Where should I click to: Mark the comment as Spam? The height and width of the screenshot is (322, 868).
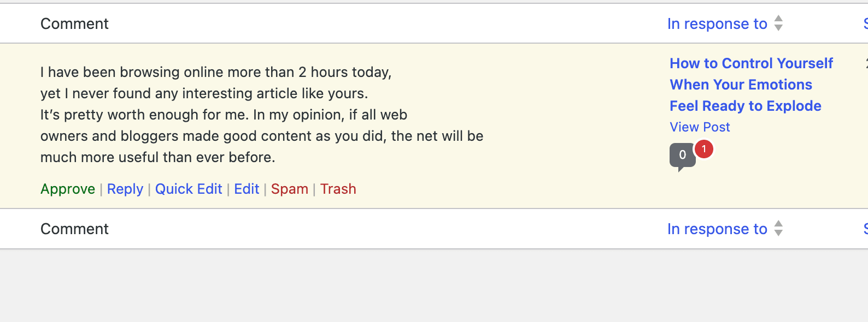289,189
